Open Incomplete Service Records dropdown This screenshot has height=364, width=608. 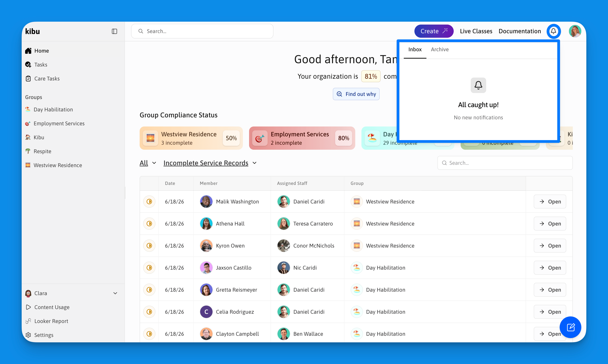[210, 163]
